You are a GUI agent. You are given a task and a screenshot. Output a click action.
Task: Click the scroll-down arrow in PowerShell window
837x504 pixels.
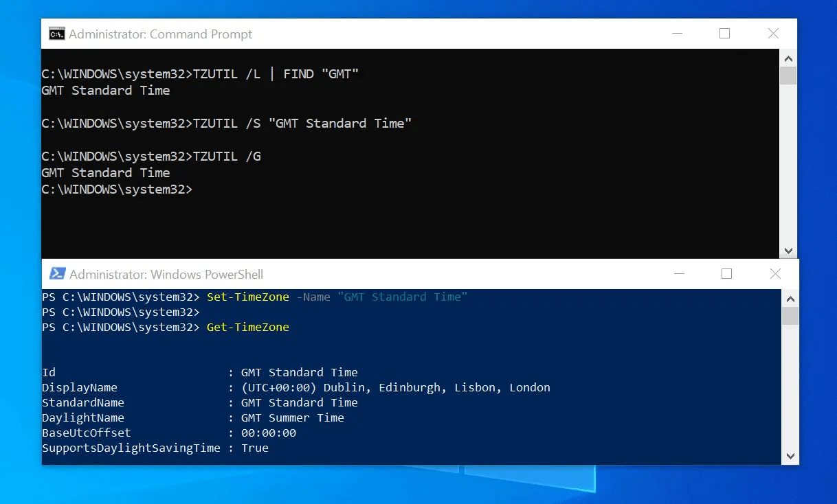tap(790, 455)
